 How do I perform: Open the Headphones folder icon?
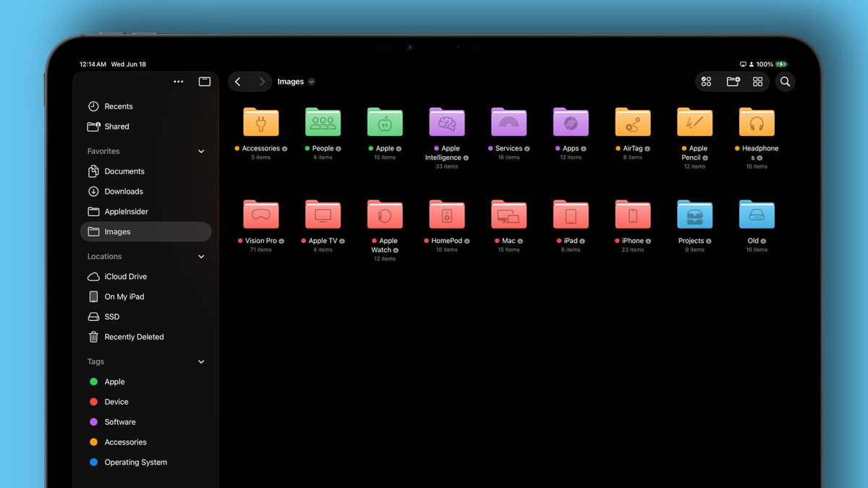pos(757,122)
